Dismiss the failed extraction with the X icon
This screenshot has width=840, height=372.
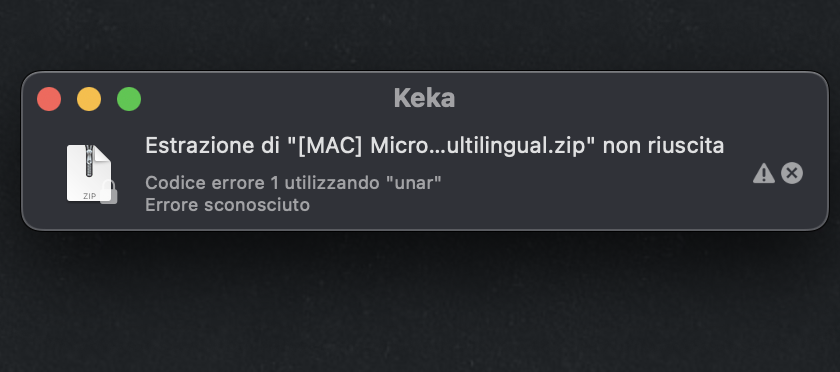(x=792, y=173)
